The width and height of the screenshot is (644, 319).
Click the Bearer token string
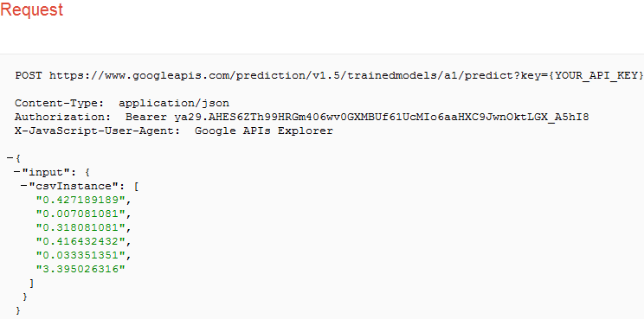click(x=357, y=117)
